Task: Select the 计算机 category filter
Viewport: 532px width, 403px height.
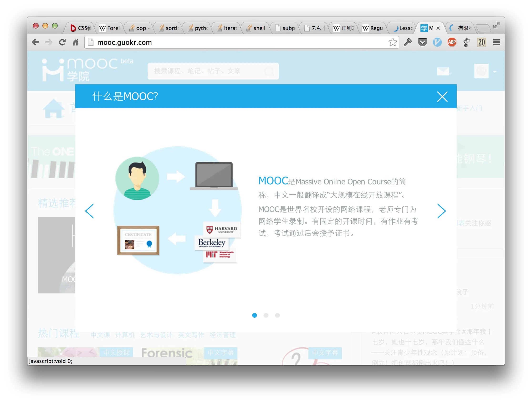Action: pos(125,335)
